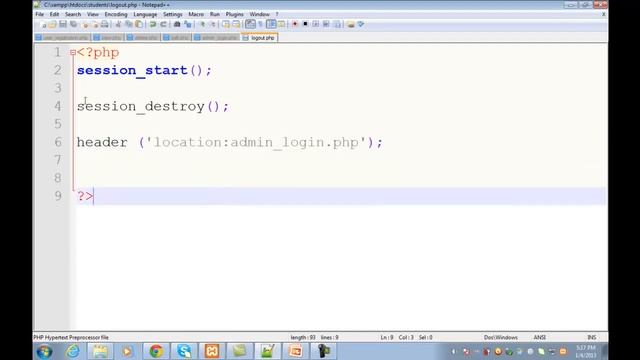Viewport: 640px width, 360px height.
Task: Create a new file via toolbar
Action: pyautogui.click(x=43, y=24)
